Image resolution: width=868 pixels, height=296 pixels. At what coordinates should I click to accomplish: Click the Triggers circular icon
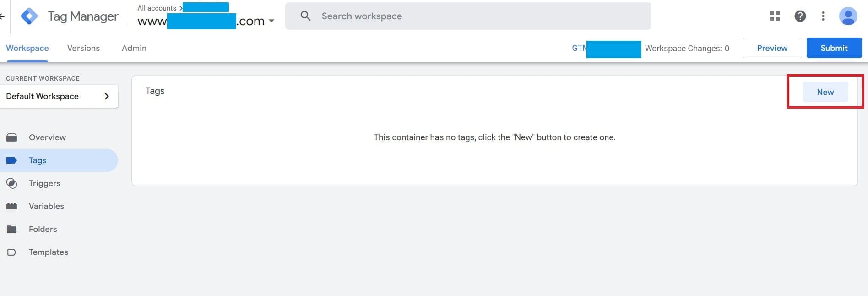(x=12, y=183)
